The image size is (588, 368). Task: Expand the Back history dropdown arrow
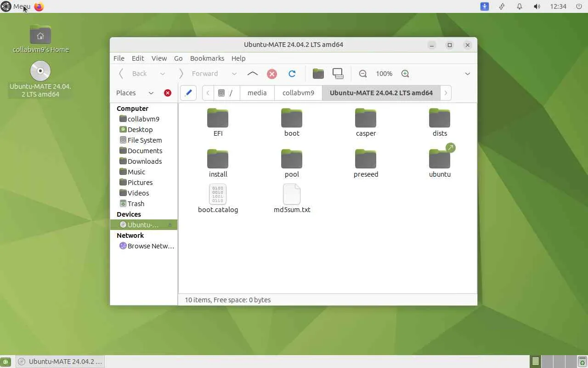coord(162,74)
